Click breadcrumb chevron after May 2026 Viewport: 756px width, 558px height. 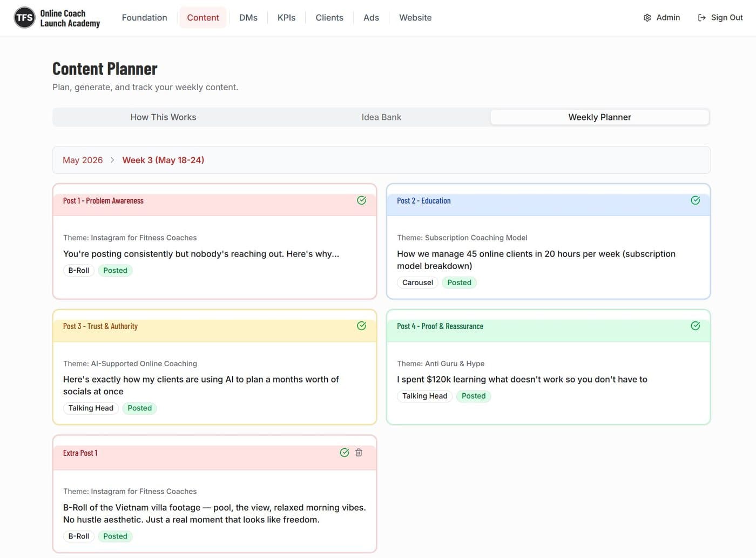[112, 160]
